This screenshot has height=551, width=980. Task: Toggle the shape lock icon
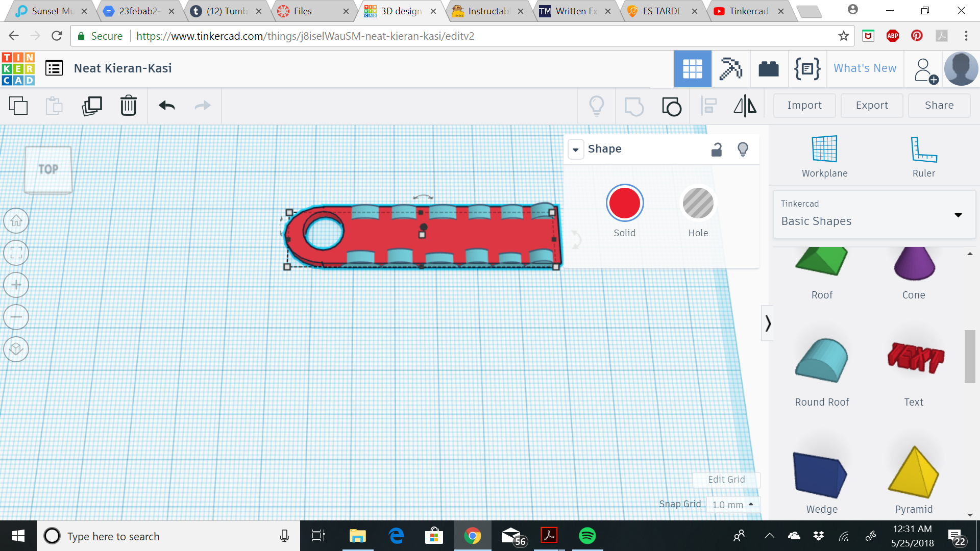(717, 149)
